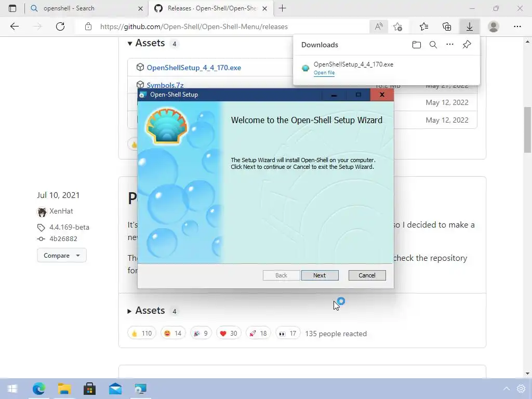532x399 pixels.
Task: Click the party 9 reaction
Action: point(201,333)
